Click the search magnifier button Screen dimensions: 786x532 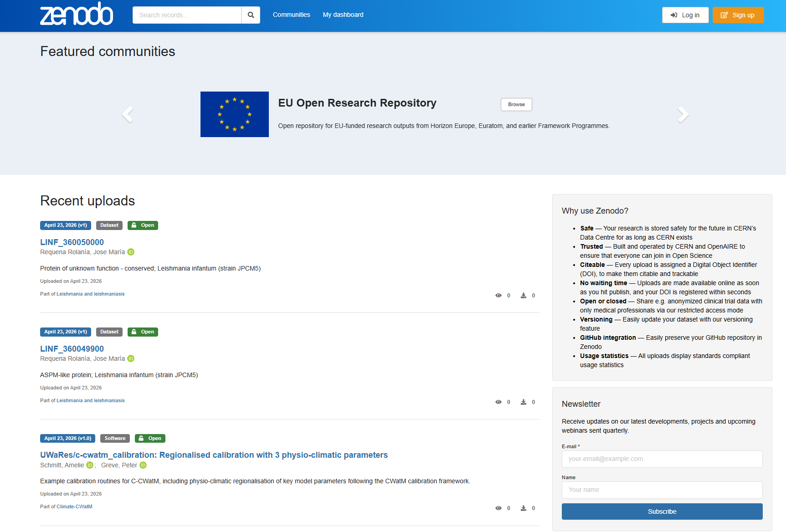[x=251, y=15]
